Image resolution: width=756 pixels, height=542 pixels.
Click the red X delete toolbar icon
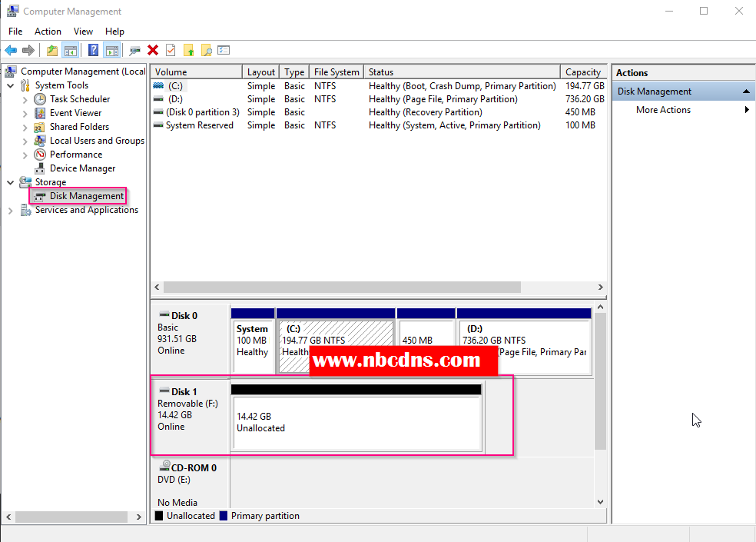[x=153, y=49]
